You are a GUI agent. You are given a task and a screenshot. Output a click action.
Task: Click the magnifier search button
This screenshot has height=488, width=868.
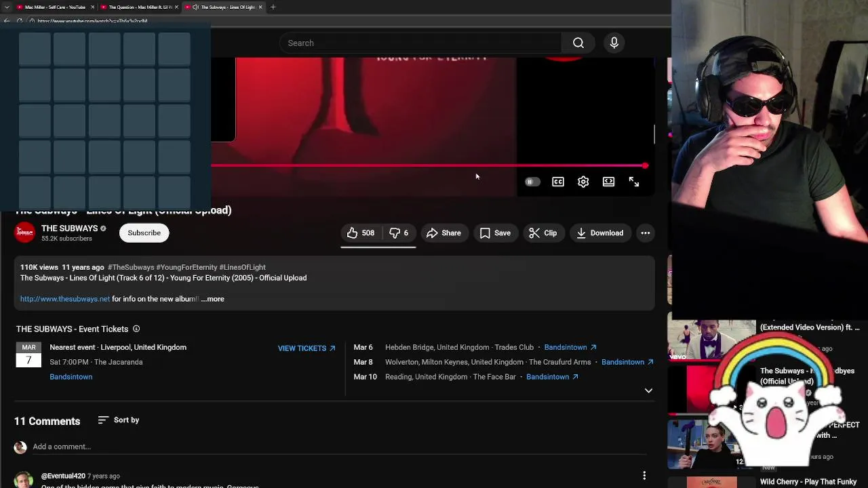pyautogui.click(x=578, y=43)
